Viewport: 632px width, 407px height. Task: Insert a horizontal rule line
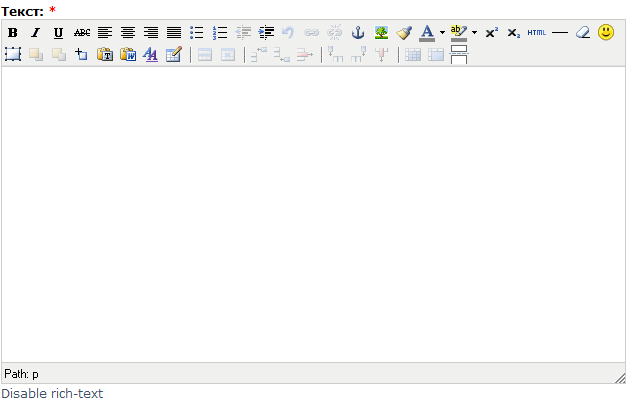560,32
